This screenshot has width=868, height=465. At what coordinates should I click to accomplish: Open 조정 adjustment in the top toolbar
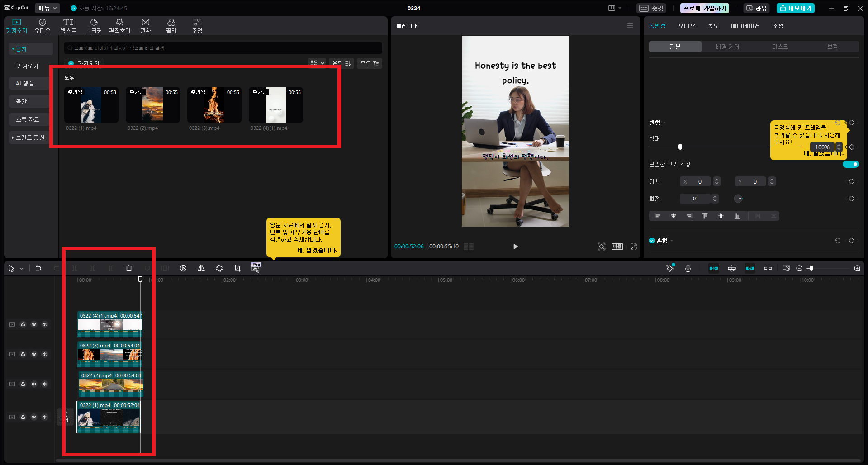197,26
